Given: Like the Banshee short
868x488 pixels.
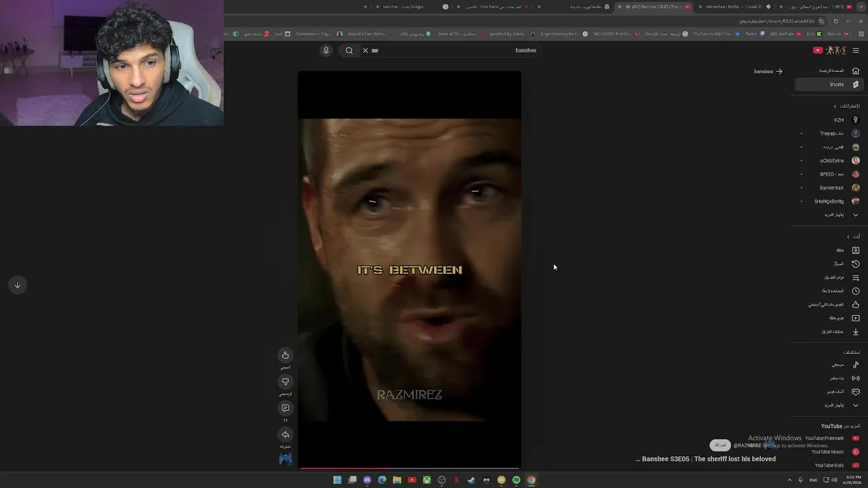Looking at the screenshot, I should tap(285, 355).
